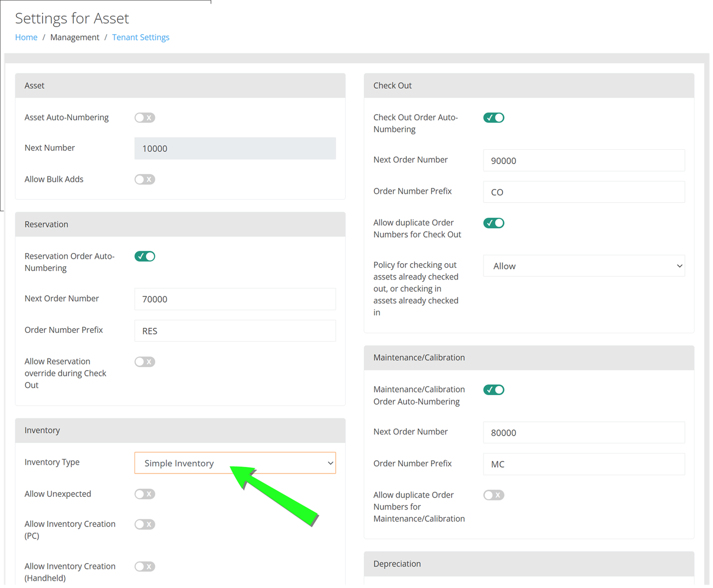
Task: Edit Maintenance Next Order Number 80000
Action: coord(584,432)
